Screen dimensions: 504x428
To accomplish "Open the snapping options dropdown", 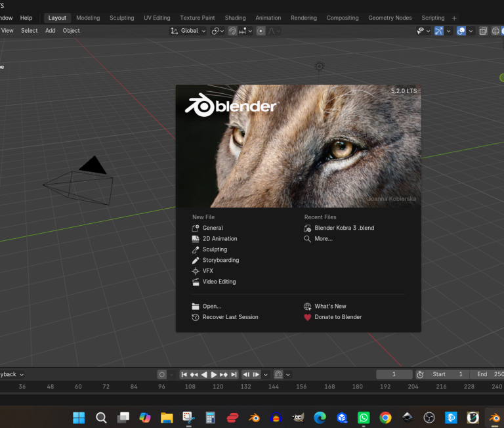I will [x=246, y=31].
